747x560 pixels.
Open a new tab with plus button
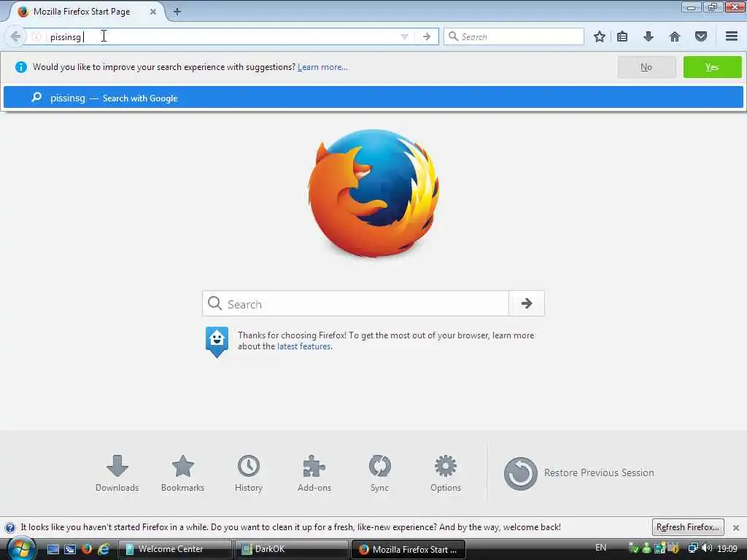(x=177, y=12)
